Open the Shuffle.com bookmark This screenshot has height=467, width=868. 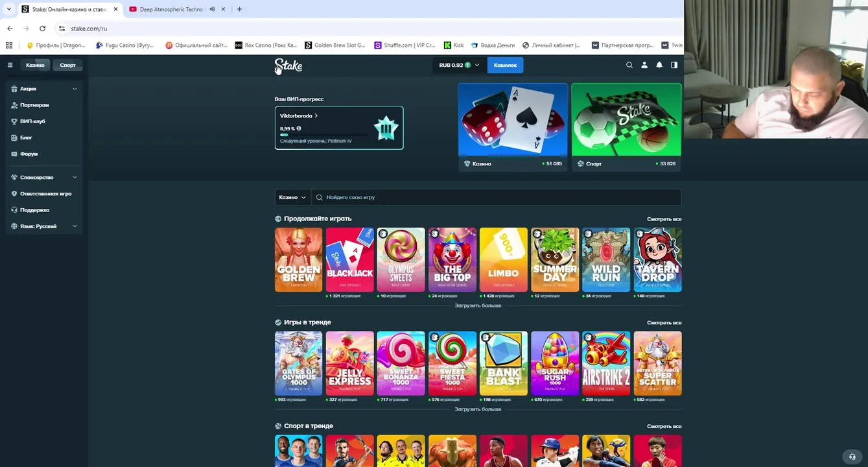click(x=405, y=45)
